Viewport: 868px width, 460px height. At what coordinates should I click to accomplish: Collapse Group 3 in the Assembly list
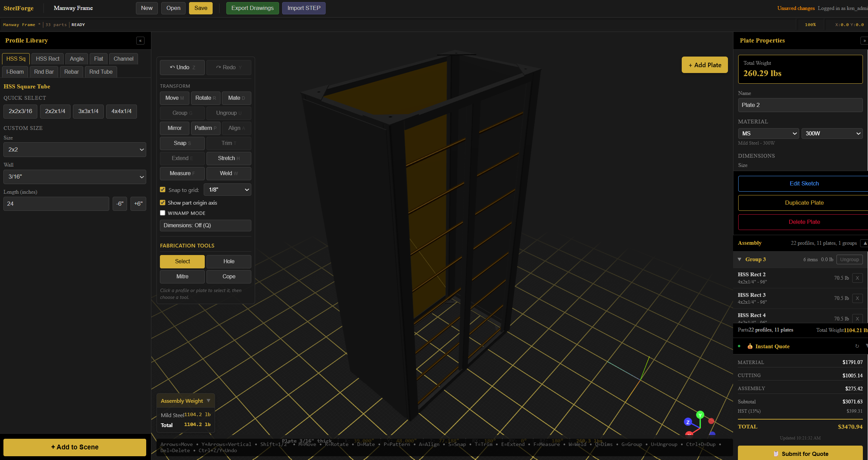[x=740, y=259]
